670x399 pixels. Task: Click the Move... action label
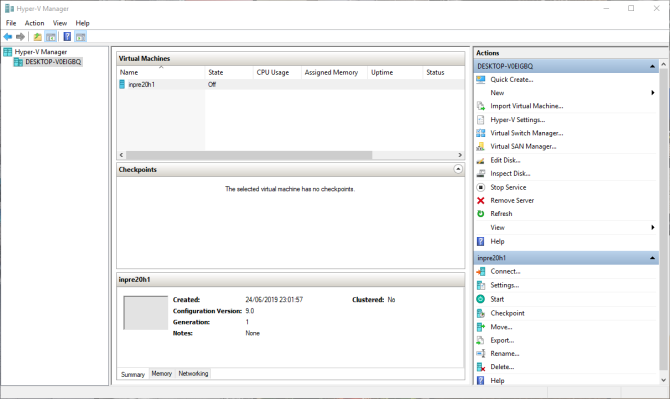[x=501, y=327]
